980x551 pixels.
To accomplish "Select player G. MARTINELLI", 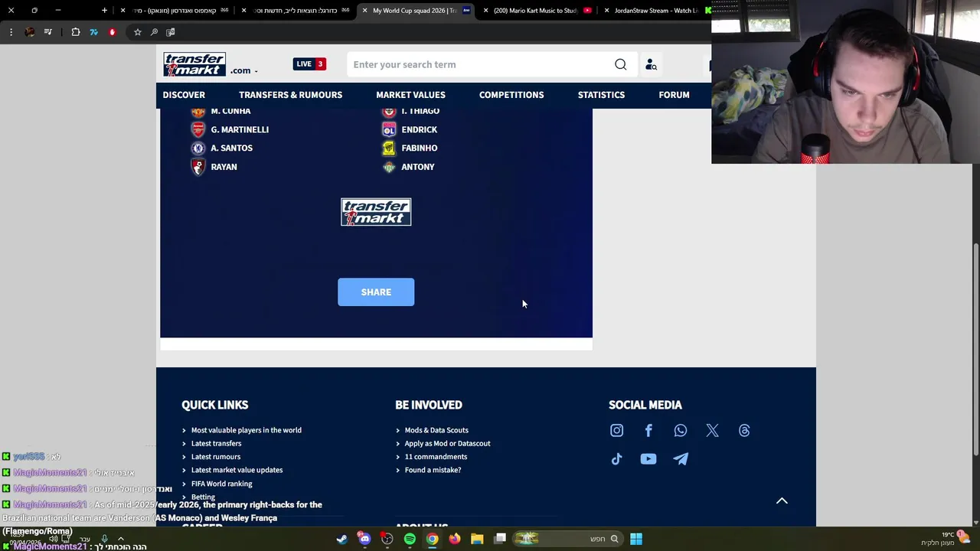I will (x=240, y=129).
